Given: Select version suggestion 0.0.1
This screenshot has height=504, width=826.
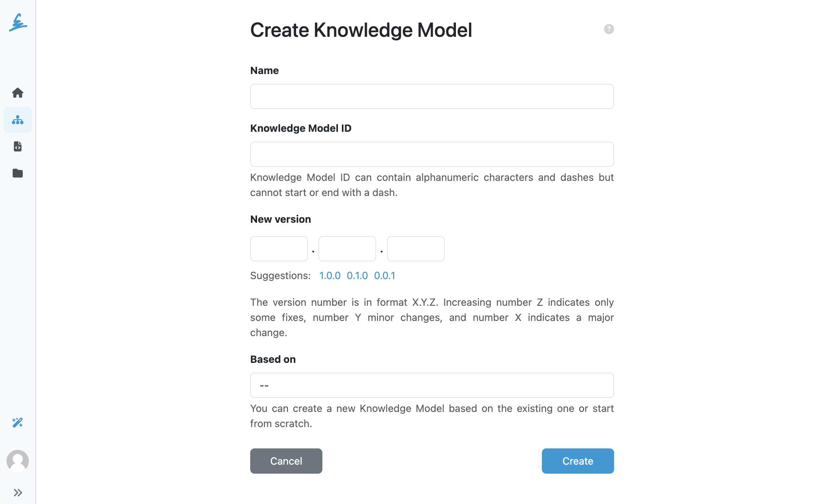Looking at the screenshot, I should point(384,275).
